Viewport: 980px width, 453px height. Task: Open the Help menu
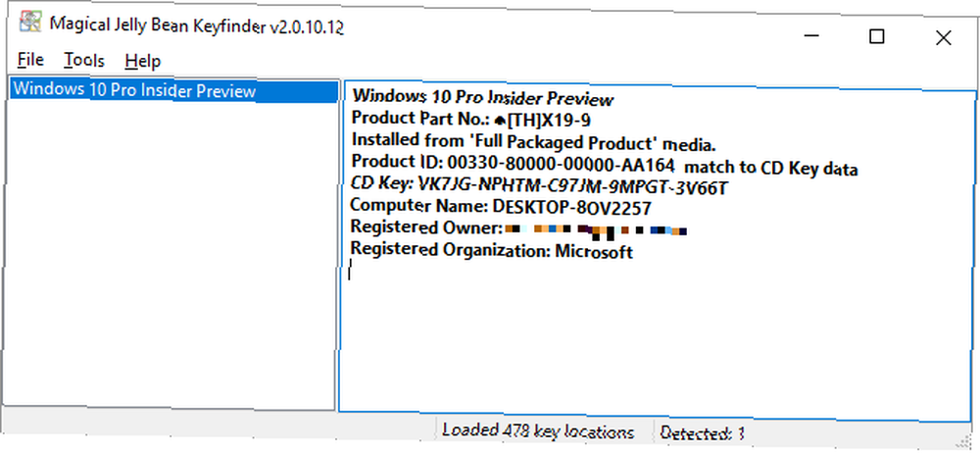[142, 60]
